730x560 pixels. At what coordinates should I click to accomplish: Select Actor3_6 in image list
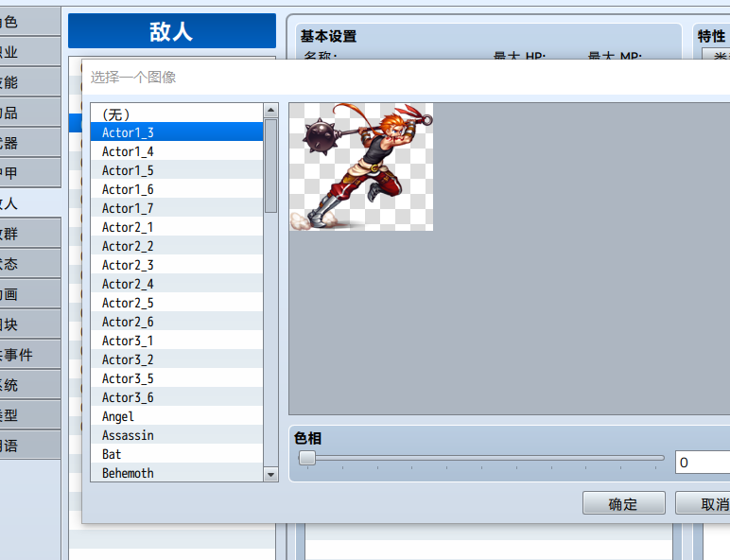pyautogui.click(x=177, y=397)
